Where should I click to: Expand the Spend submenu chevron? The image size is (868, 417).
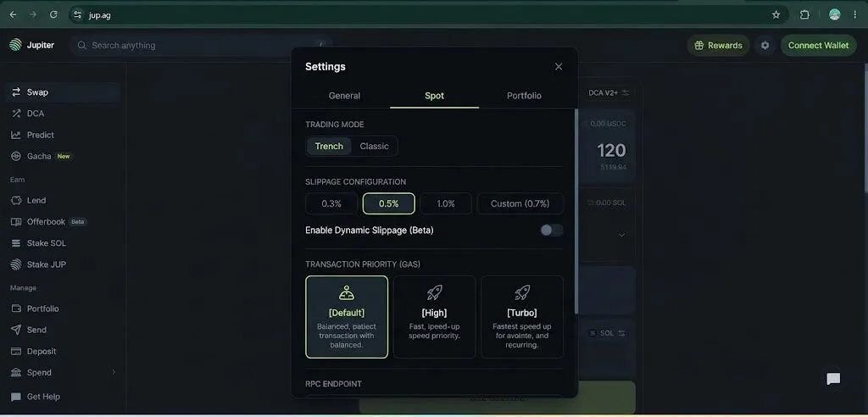coord(114,372)
